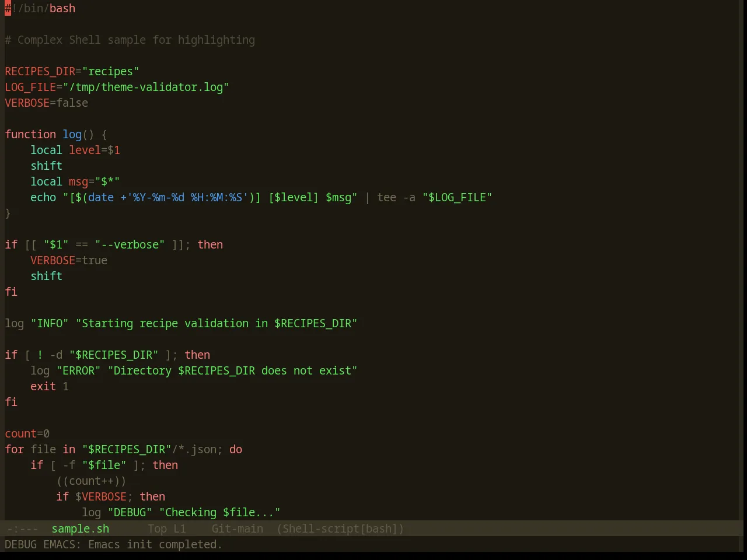Click 'tee -a' in the echo pipeline
Screen dimensions: 747x560
[396, 197]
